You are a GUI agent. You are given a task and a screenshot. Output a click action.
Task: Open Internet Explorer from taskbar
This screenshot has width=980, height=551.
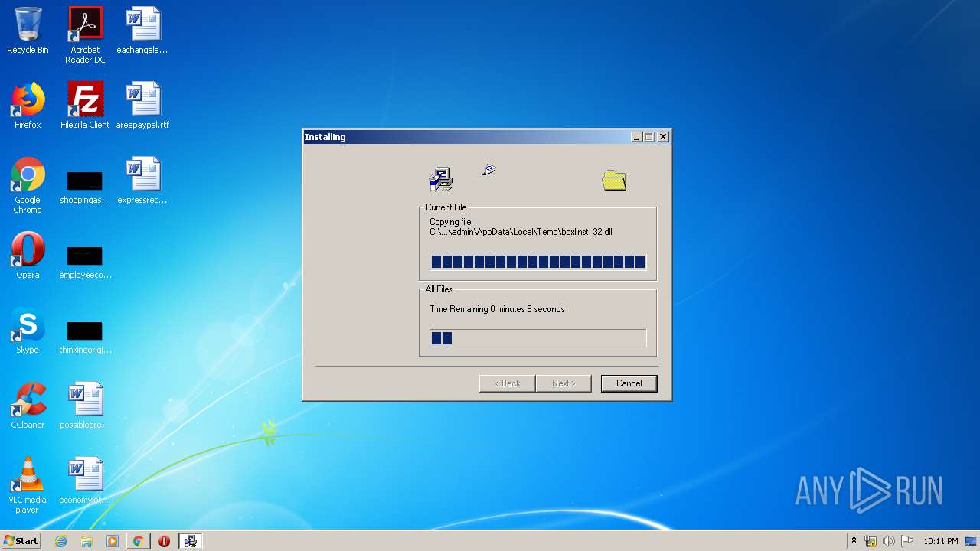tap(60, 541)
